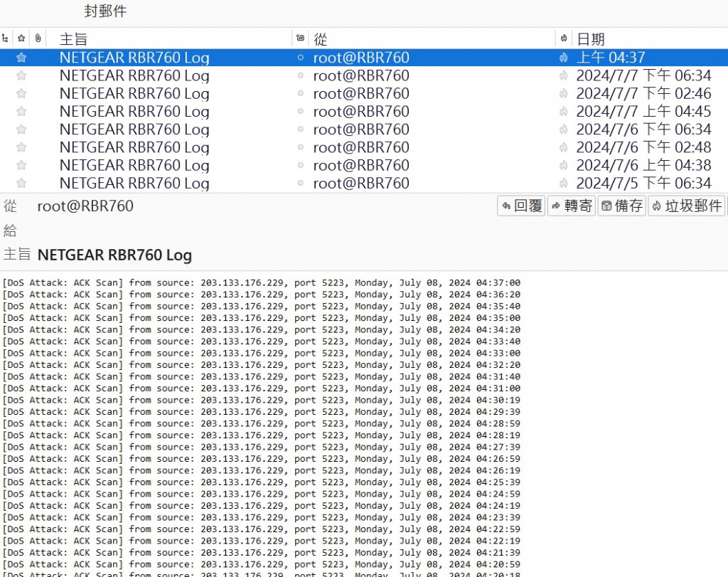Sort by the starred column header icon
This screenshot has height=577, width=728.
(21, 38)
